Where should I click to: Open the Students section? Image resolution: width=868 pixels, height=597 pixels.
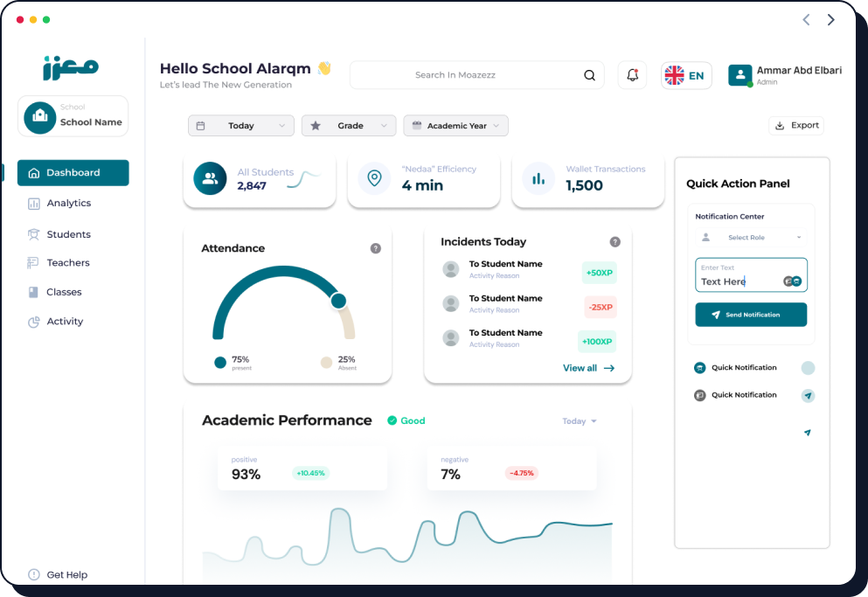(66, 233)
